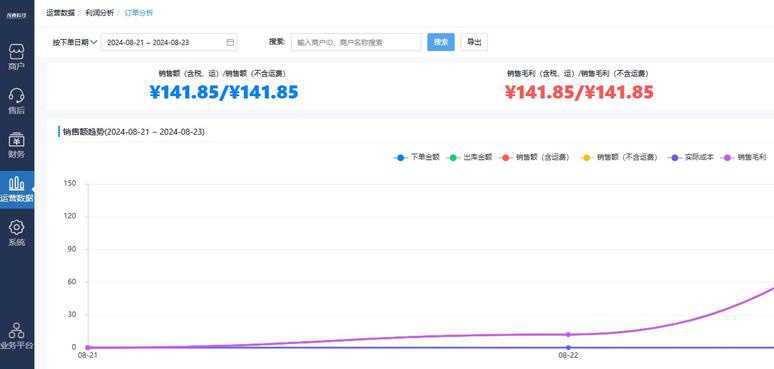This screenshot has width=774, height=369.
Task: Go to 利润分析 breadcrumb
Action: click(99, 13)
